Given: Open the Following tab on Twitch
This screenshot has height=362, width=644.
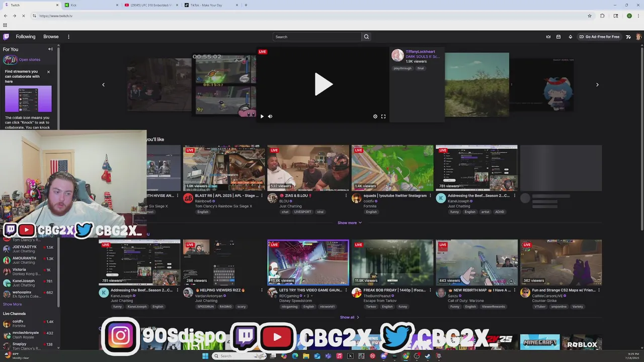Looking at the screenshot, I should coord(26,37).
